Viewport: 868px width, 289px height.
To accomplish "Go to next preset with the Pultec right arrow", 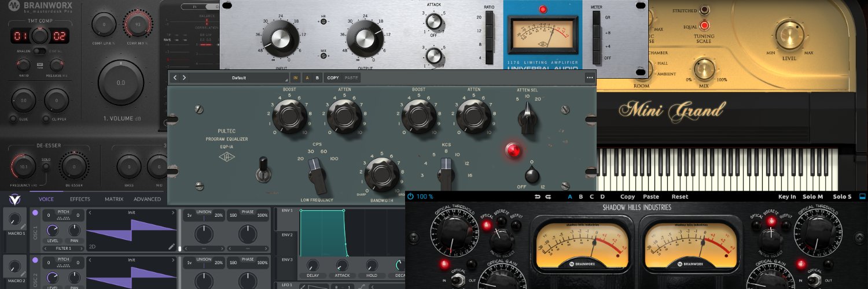I will pos(184,77).
